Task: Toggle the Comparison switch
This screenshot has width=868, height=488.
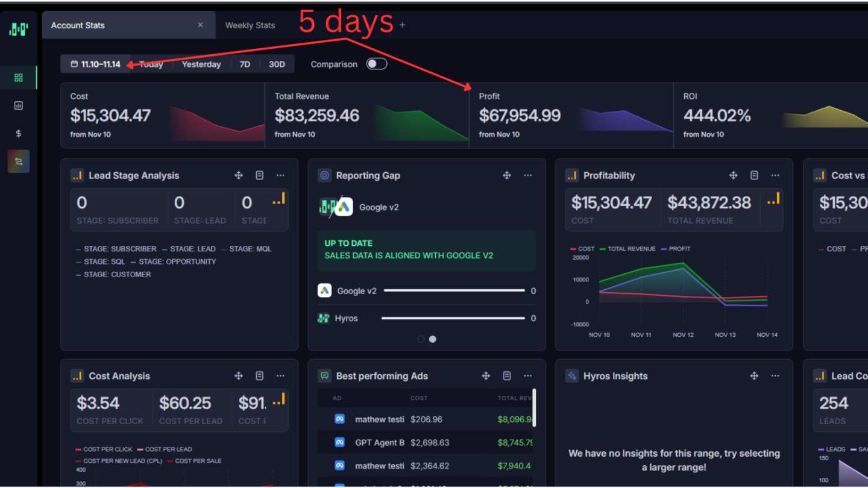Action: [x=377, y=64]
